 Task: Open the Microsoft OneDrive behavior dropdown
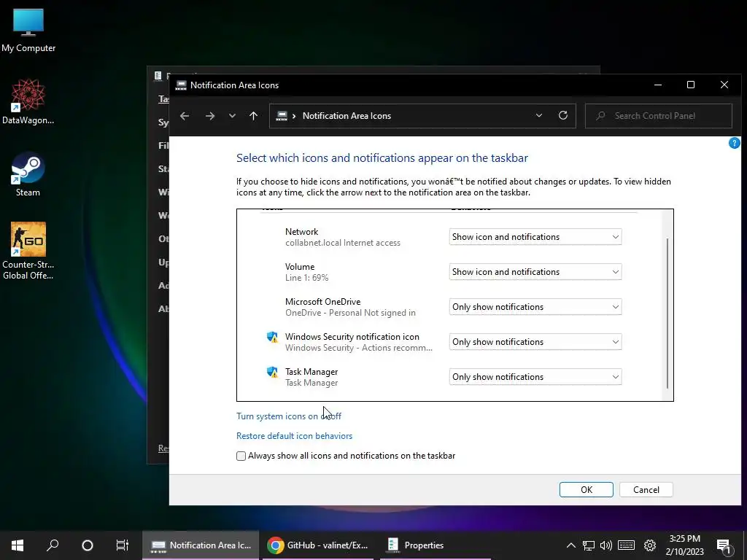pyautogui.click(x=535, y=307)
